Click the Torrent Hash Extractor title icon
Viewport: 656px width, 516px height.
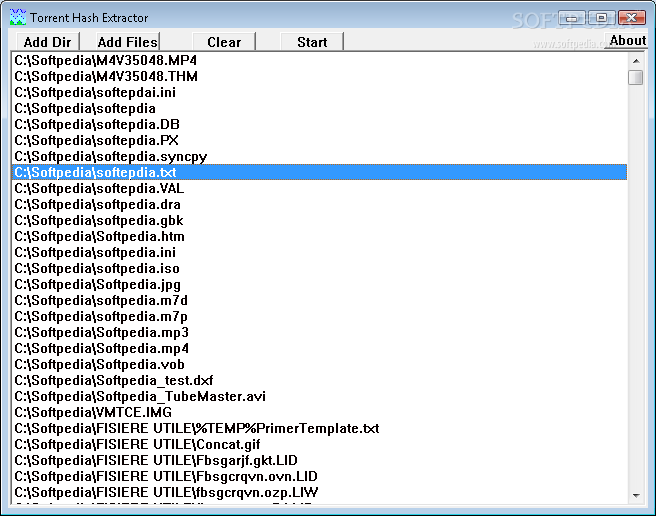(18, 17)
